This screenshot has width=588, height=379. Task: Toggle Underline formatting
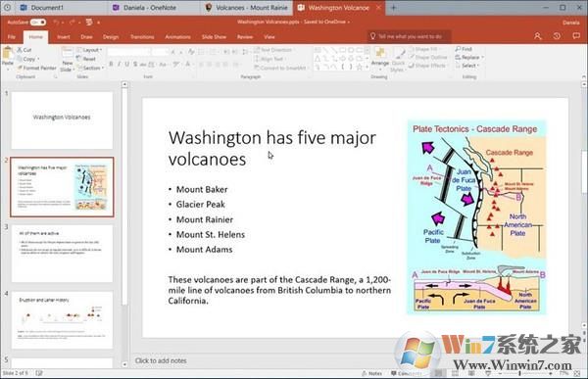[127, 65]
